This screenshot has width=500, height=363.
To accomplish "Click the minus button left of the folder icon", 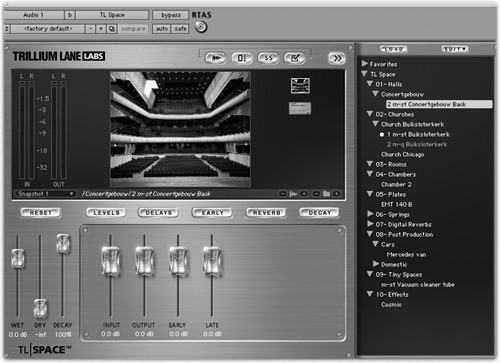I will 316,194.
